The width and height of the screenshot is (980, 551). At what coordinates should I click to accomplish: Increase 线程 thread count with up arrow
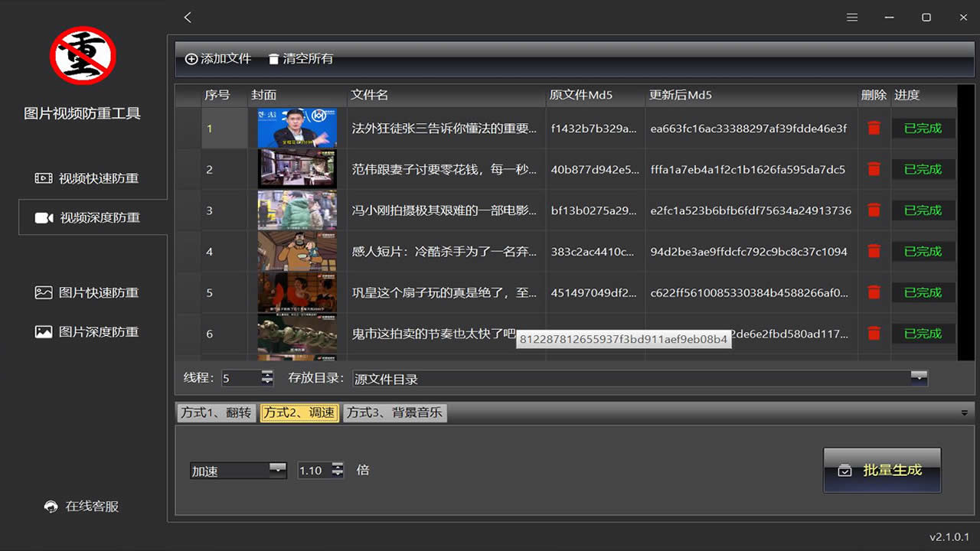point(266,374)
